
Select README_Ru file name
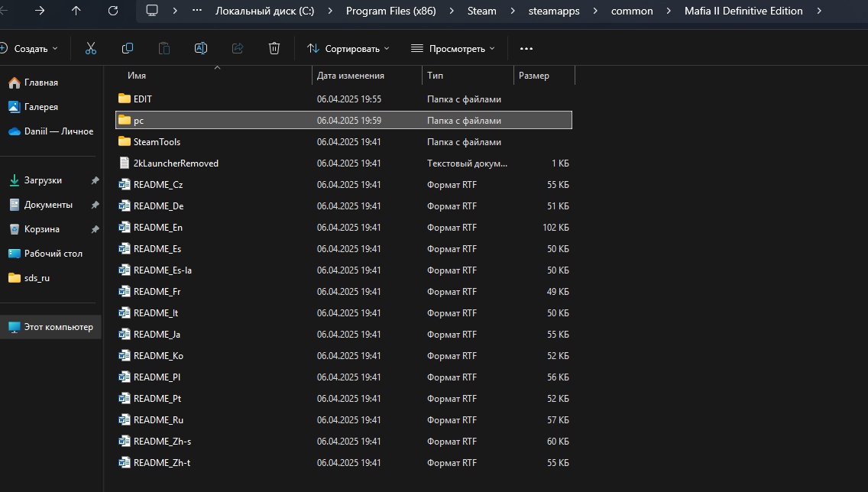click(158, 420)
